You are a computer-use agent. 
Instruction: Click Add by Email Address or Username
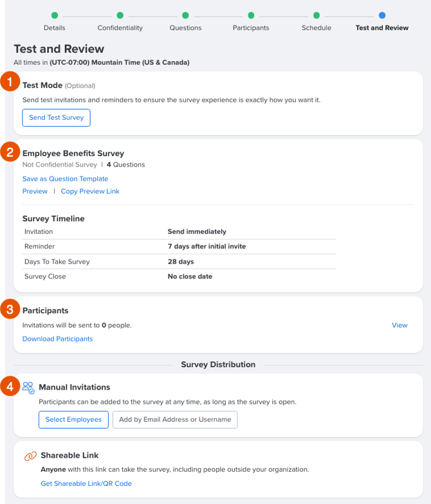tap(175, 419)
